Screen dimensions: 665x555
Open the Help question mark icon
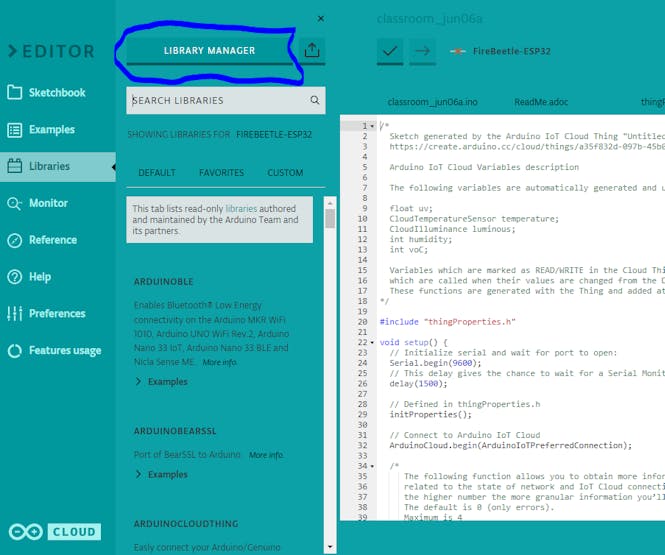tap(15, 277)
